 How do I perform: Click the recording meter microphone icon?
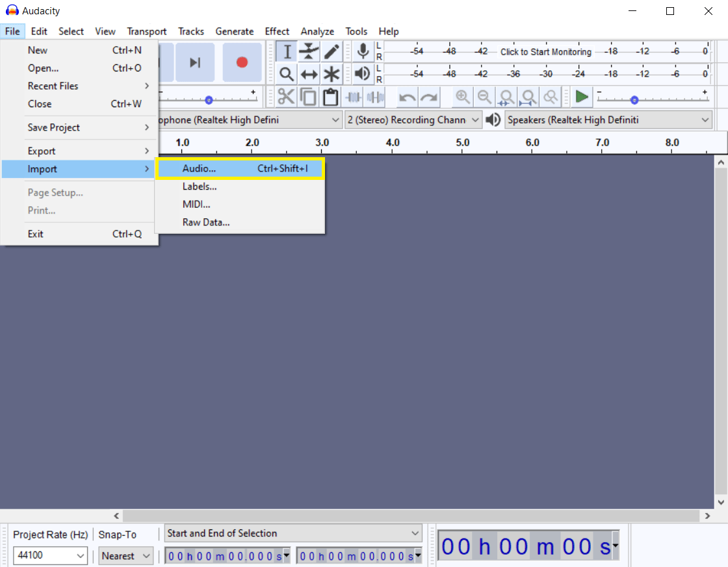click(363, 51)
